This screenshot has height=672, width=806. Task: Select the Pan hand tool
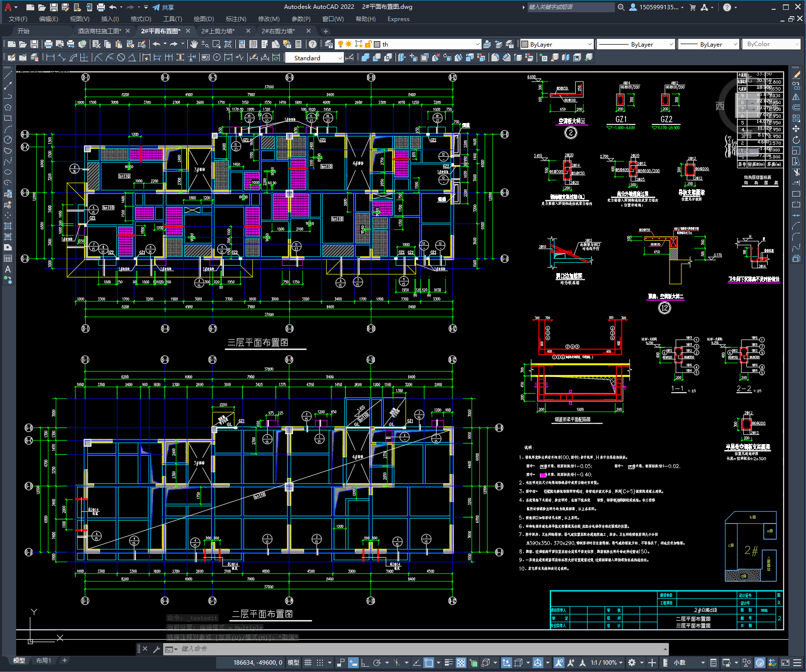point(194,44)
